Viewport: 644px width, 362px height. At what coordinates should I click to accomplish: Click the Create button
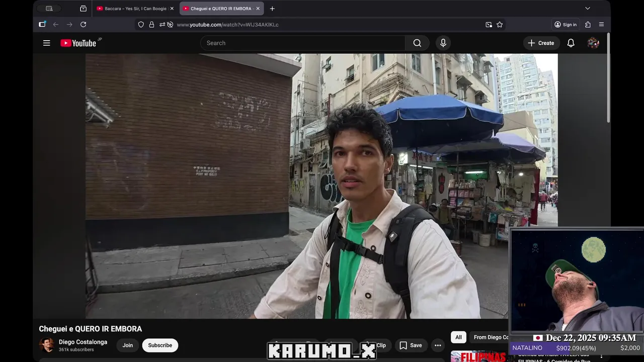(541, 43)
